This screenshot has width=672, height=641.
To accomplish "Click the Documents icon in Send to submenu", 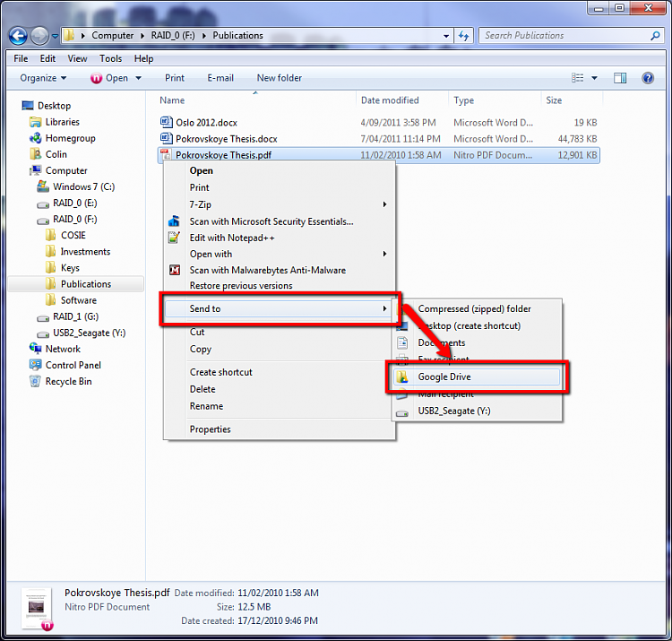I will 402,343.
